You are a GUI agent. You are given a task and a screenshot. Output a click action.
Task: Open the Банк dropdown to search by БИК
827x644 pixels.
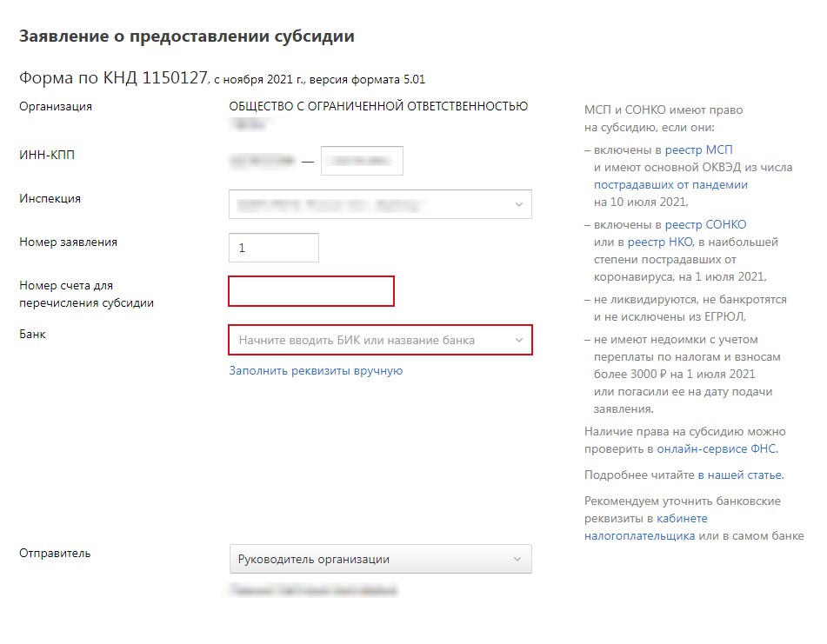(365, 340)
